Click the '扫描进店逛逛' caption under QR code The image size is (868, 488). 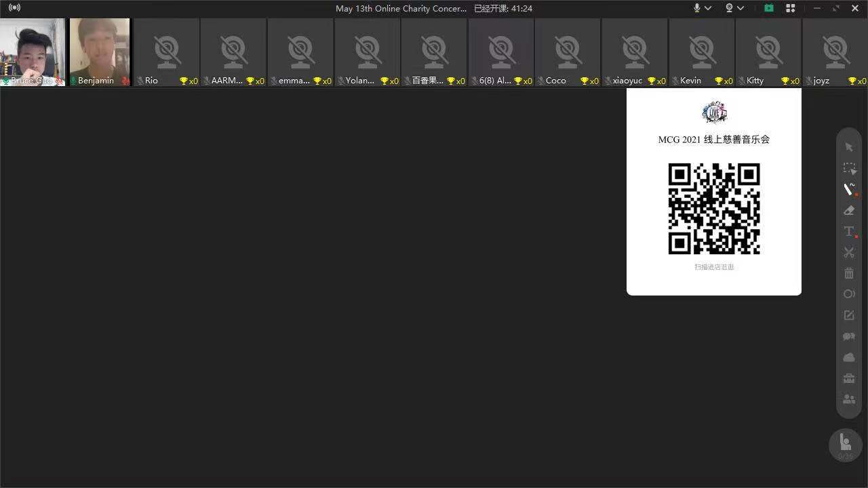click(714, 267)
